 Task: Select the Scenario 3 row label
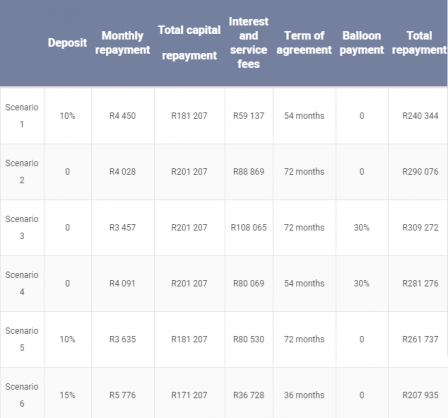pos(22,227)
